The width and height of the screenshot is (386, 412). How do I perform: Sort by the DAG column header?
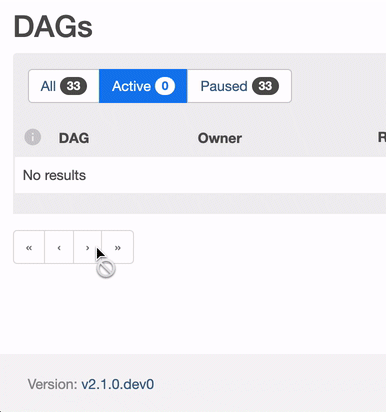(74, 138)
